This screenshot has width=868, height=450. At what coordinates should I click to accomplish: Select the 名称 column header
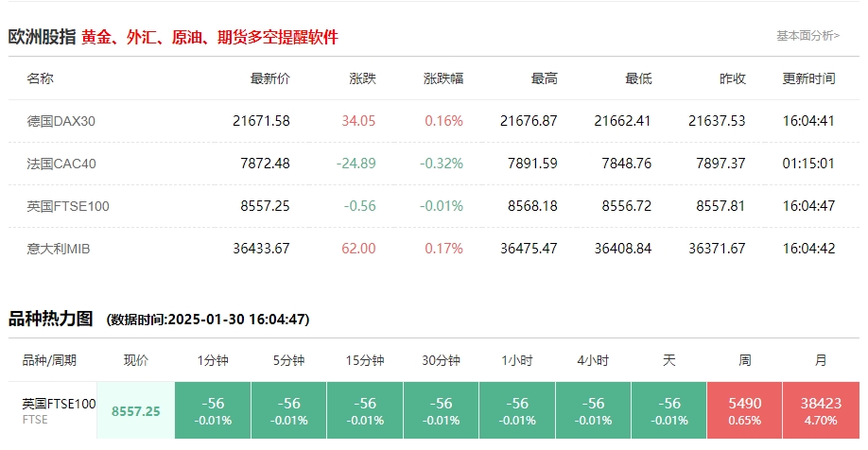tap(41, 78)
